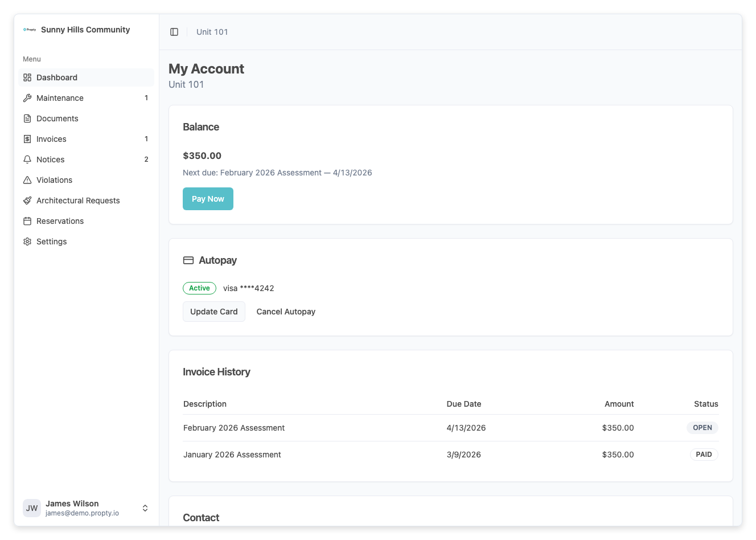
Task: Click Update Card in Autopay section
Action: click(213, 312)
